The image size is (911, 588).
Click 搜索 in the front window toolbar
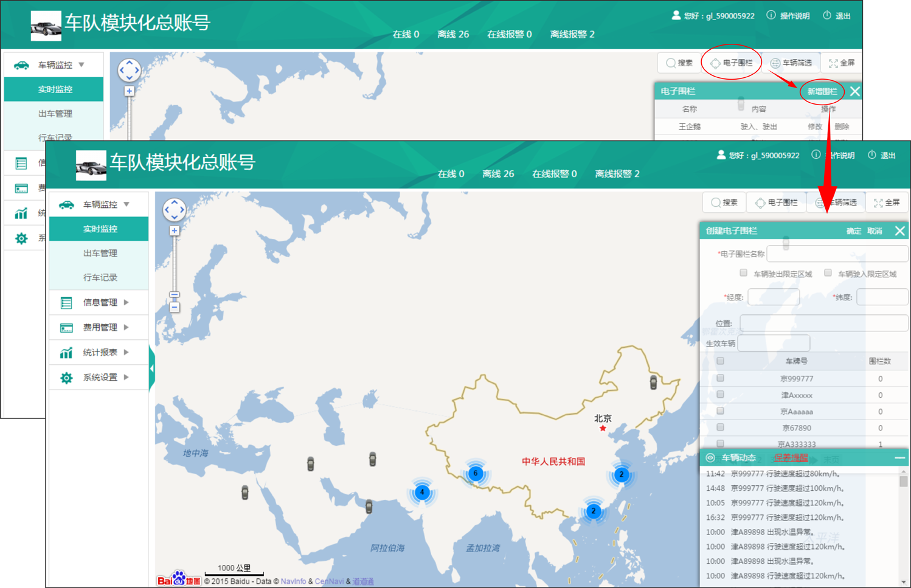point(724,202)
